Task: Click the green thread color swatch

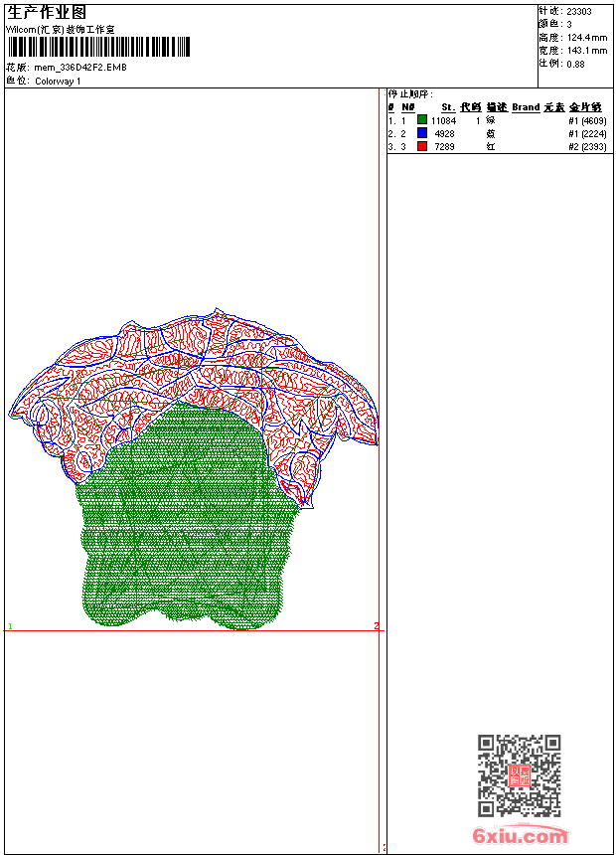Action: click(x=422, y=120)
